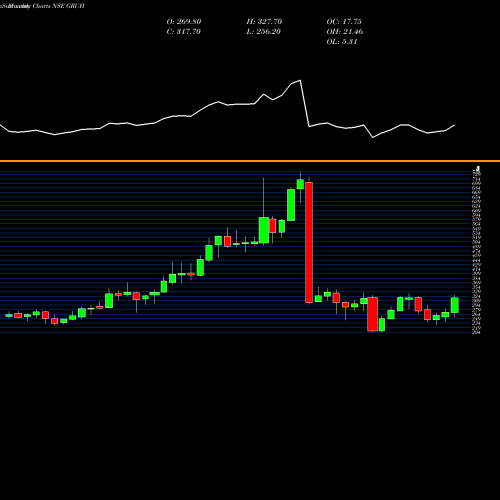Click the close price C: 317.70
500x500 pixels.
click(x=184, y=32)
